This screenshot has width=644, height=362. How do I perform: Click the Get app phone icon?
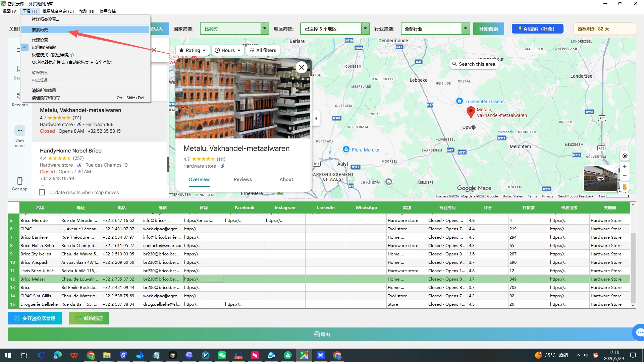click(19, 181)
